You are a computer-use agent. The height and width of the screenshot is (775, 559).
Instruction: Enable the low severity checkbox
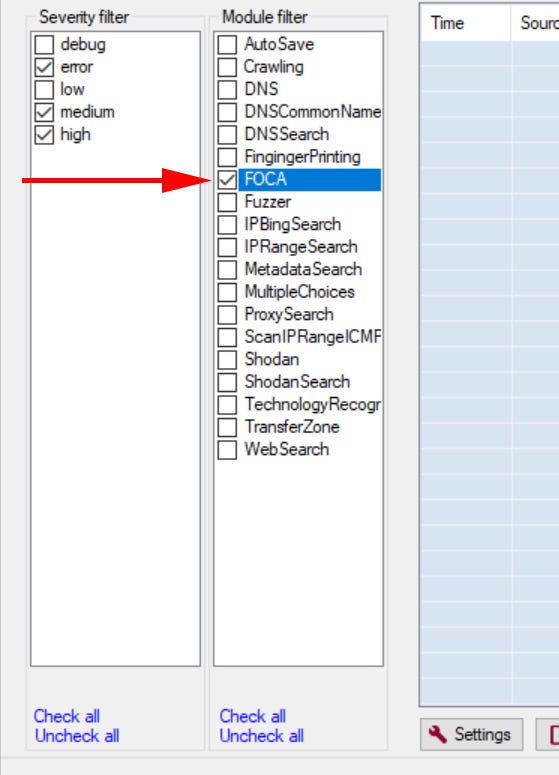click(44, 89)
